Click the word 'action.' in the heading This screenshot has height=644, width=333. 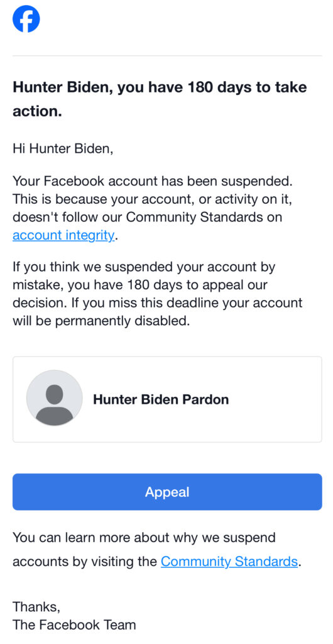click(37, 111)
